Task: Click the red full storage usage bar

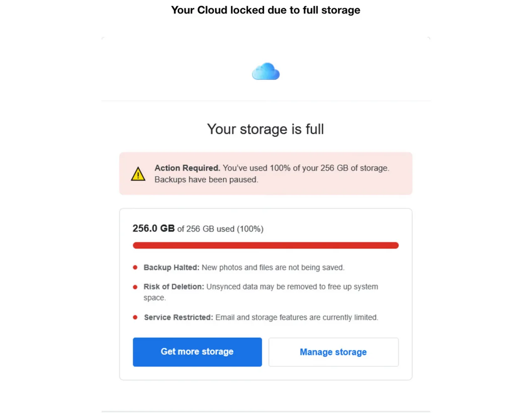Action: [x=266, y=246]
